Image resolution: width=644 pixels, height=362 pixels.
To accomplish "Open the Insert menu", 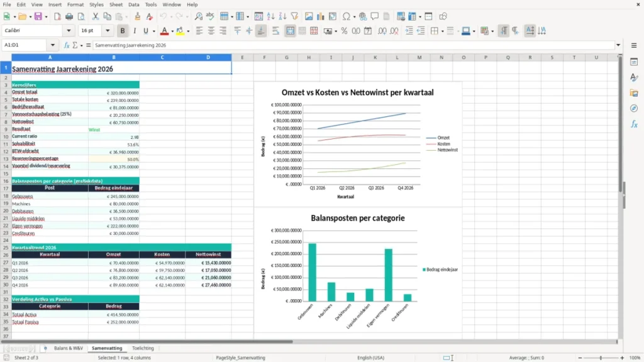I will 55,4.
